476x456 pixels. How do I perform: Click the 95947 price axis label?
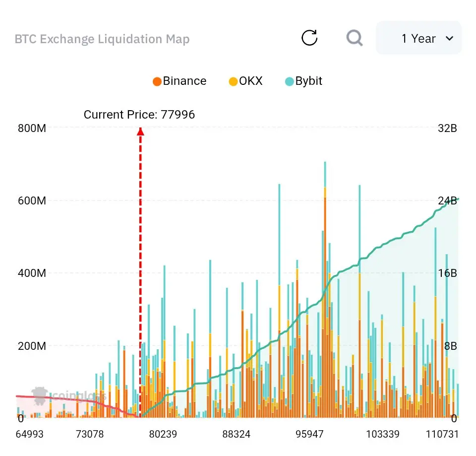click(309, 434)
